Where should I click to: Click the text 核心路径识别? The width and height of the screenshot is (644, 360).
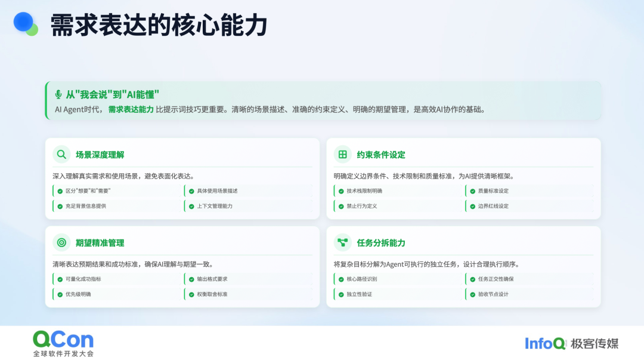click(362, 279)
